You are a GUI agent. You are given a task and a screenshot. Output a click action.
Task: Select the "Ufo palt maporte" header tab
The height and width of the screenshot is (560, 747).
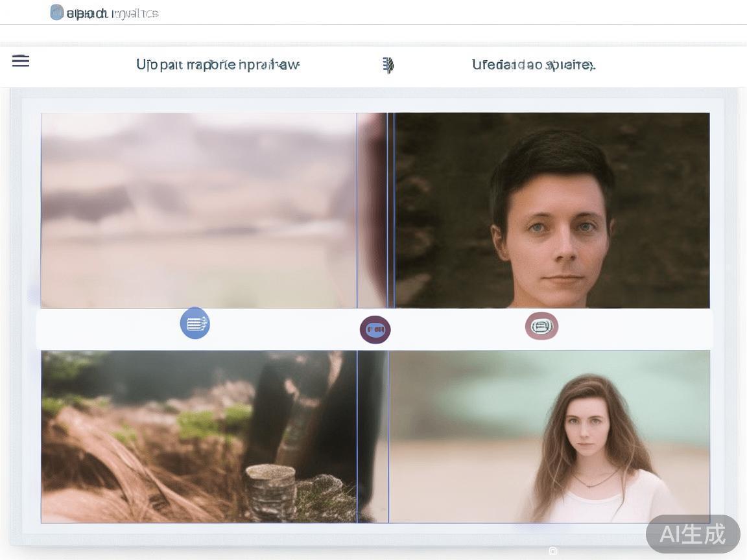[217, 65]
